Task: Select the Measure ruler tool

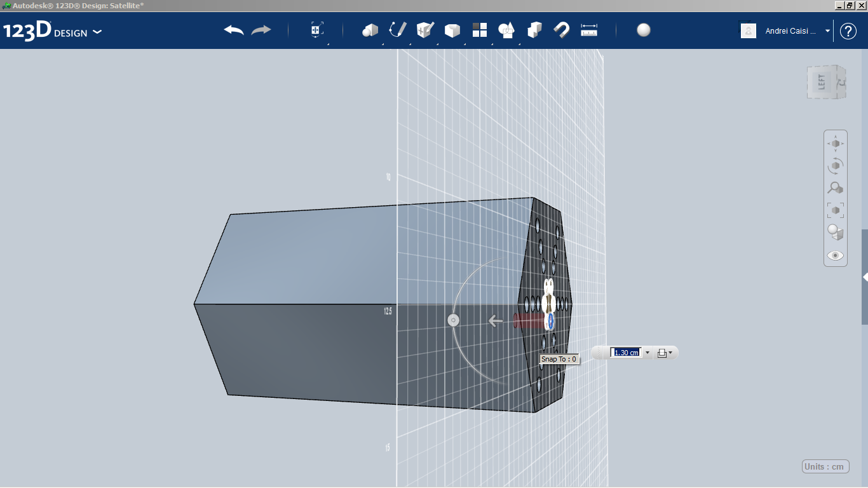Action: [589, 30]
